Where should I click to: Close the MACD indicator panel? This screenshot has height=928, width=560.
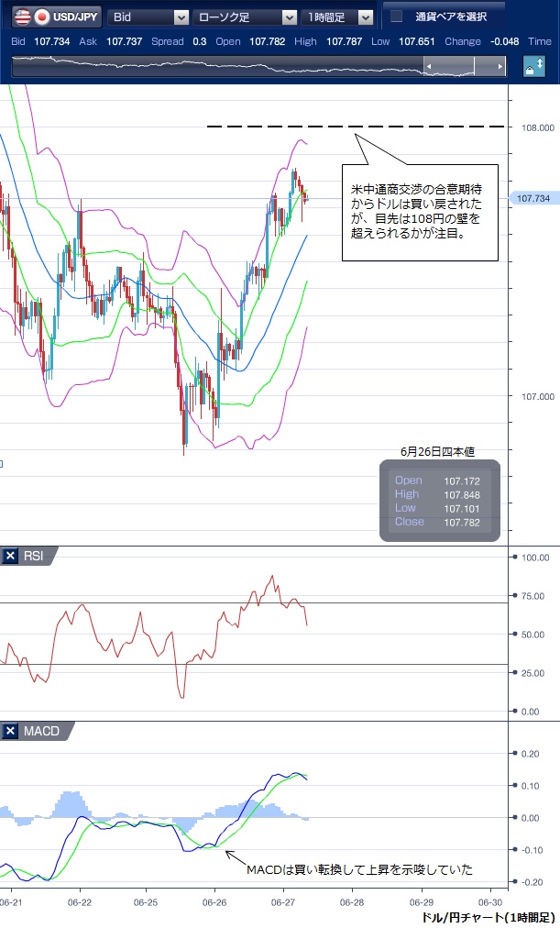pos(11,731)
